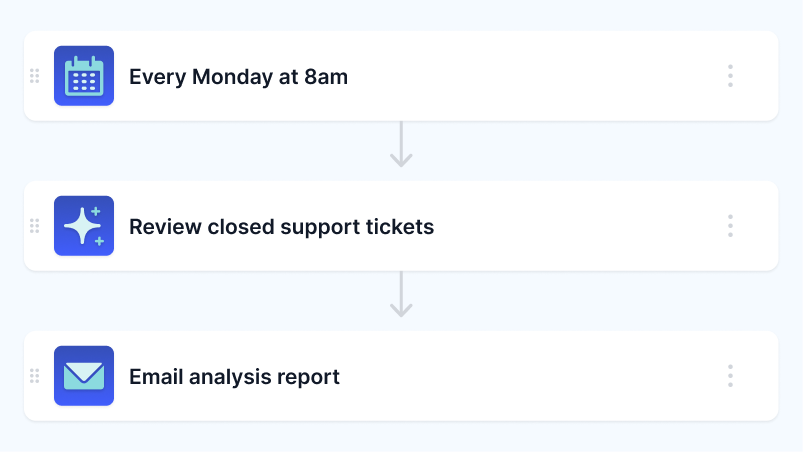Grab the Every Monday step drag handle
This screenshot has width=803, height=452.
(35, 76)
